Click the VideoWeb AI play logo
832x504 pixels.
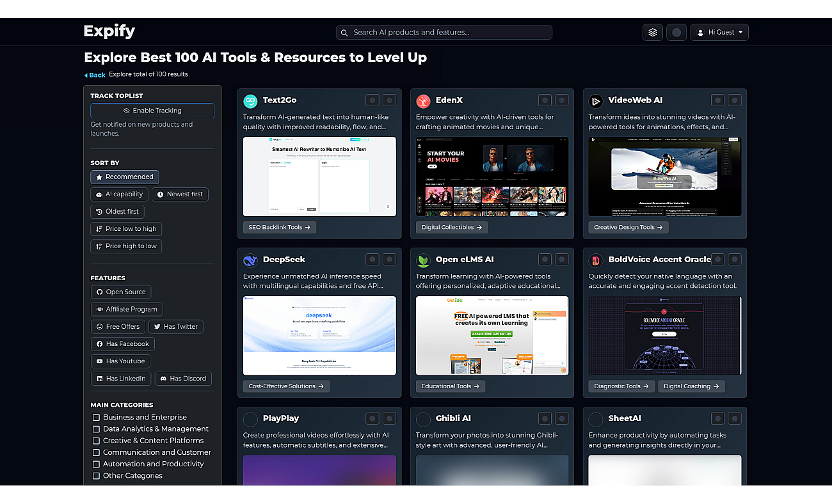click(x=596, y=100)
